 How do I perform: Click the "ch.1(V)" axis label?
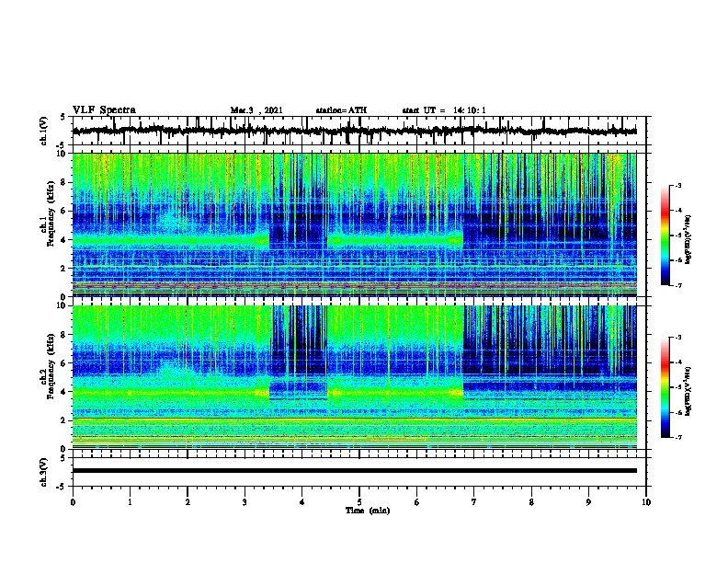tap(44, 131)
